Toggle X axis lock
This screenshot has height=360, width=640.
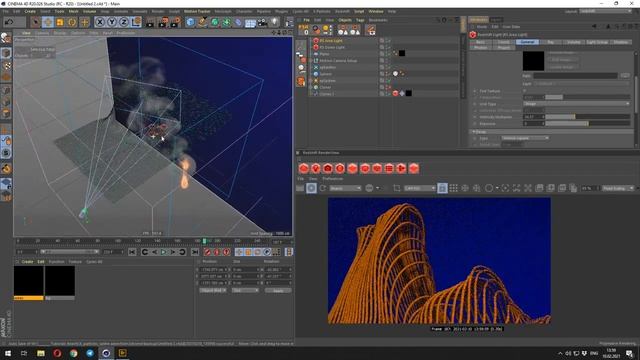100,22
